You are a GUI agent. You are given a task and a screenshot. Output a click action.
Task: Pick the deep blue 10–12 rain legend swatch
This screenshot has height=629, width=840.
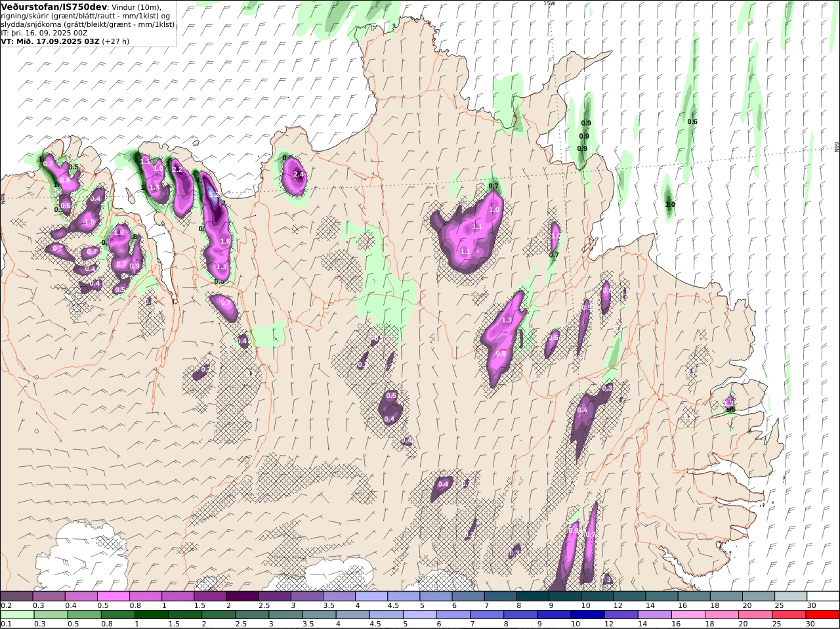[587, 615]
